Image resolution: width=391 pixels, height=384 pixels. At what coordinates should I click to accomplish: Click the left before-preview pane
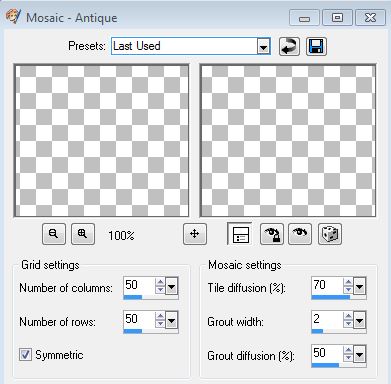pos(101,141)
